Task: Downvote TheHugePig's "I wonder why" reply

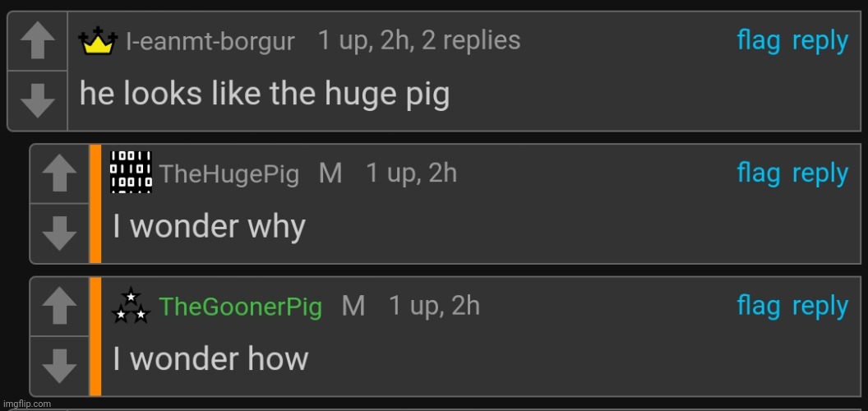Action: pyautogui.click(x=60, y=233)
